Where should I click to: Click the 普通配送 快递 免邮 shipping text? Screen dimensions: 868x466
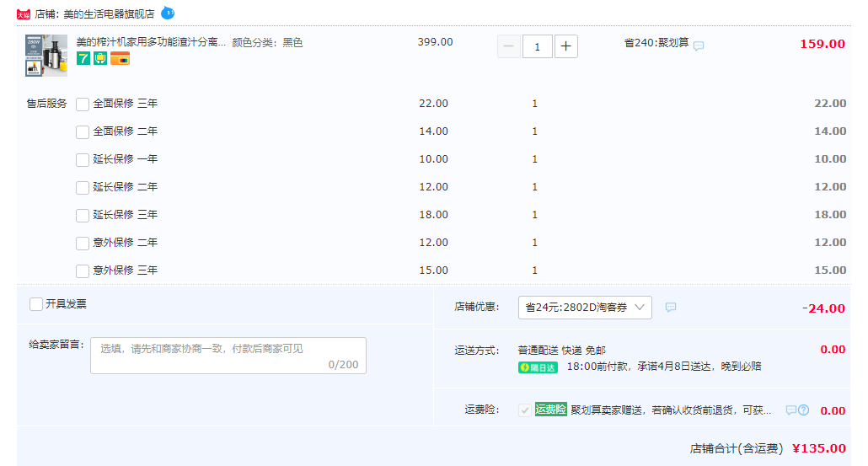coord(562,351)
